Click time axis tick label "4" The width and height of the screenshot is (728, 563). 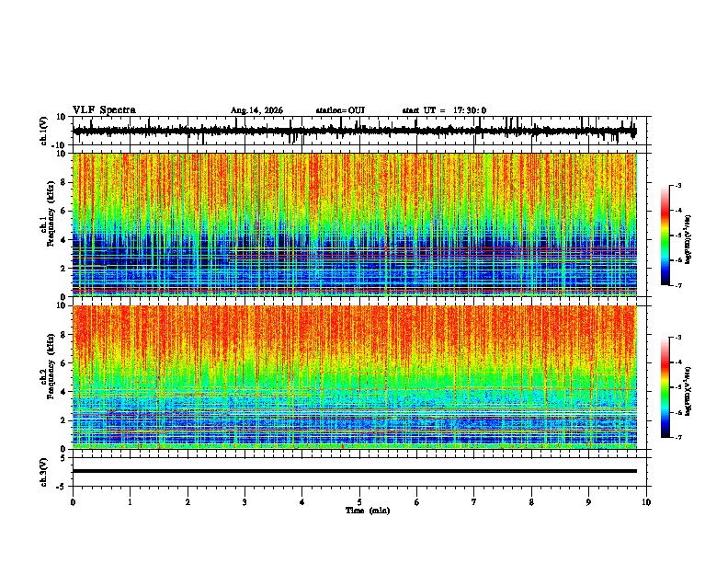302,502
